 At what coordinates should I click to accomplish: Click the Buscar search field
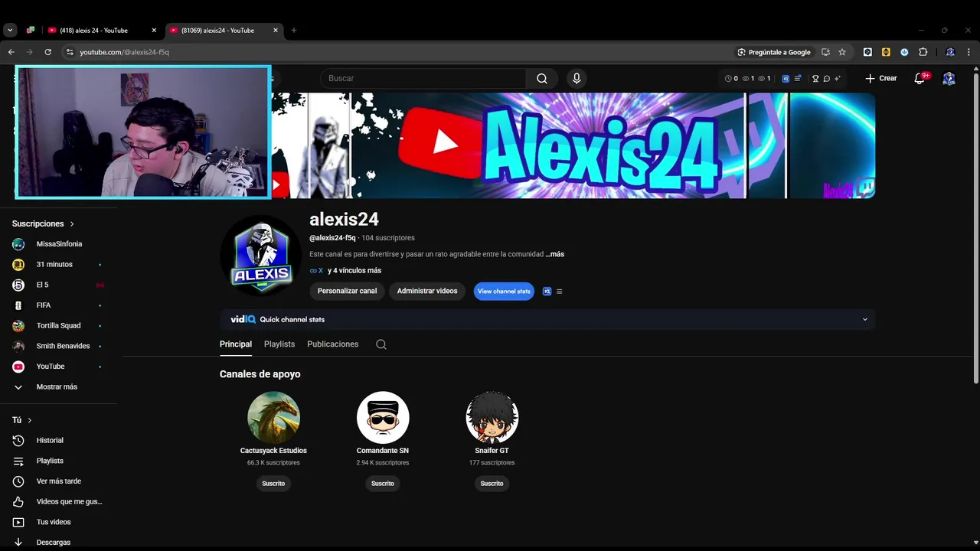click(x=423, y=78)
